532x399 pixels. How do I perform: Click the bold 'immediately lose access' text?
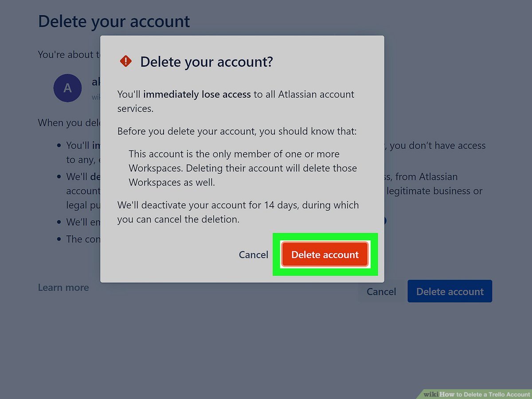(x=197, y=94)
